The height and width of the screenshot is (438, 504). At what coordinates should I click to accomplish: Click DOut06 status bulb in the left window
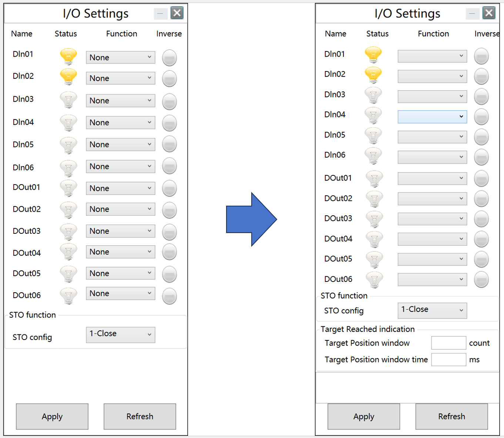(x=68, y=296)
